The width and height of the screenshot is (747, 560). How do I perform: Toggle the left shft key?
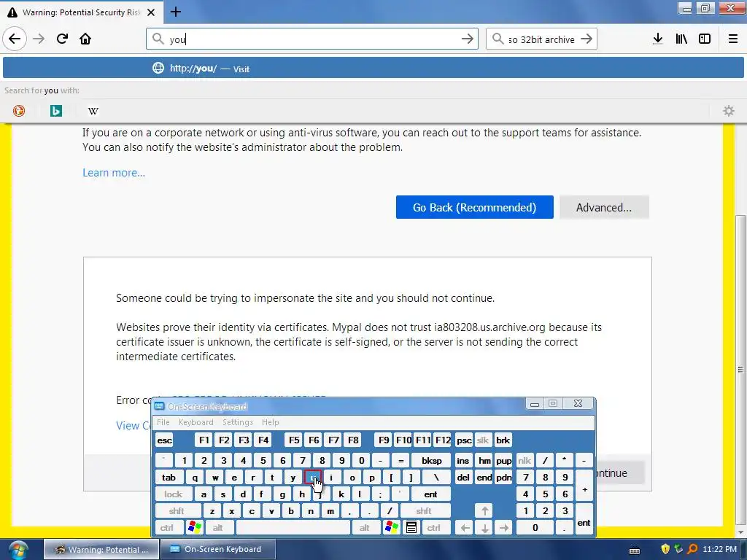[177, 511]
